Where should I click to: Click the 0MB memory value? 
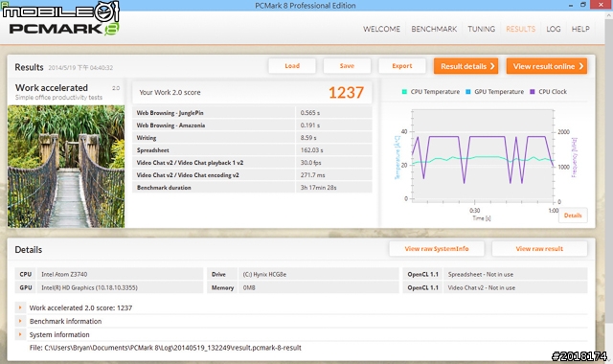tap(249, 287)
